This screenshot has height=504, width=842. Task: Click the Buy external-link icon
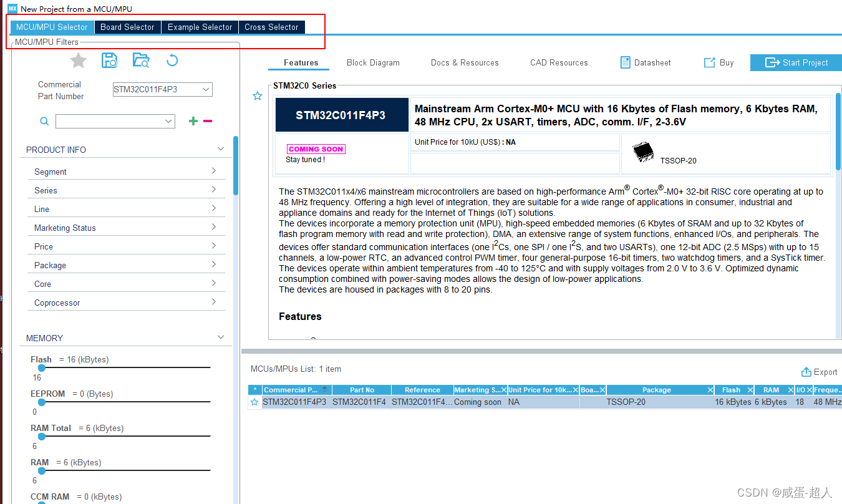(x=709, y=62)
